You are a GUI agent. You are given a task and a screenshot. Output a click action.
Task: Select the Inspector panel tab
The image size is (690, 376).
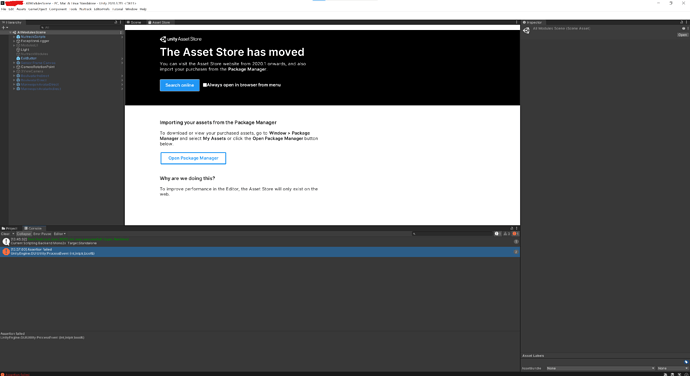(532, 22)
